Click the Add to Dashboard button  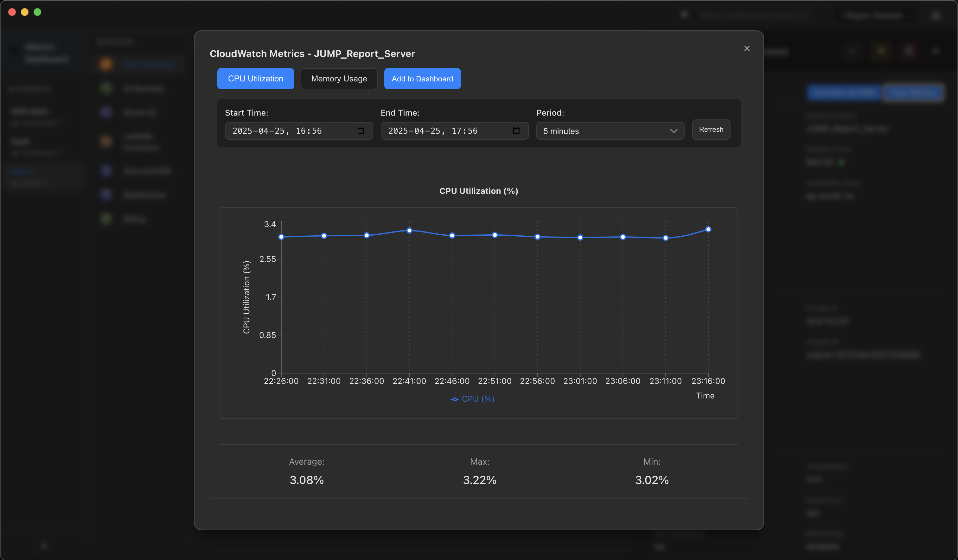(x=422, y=79)
